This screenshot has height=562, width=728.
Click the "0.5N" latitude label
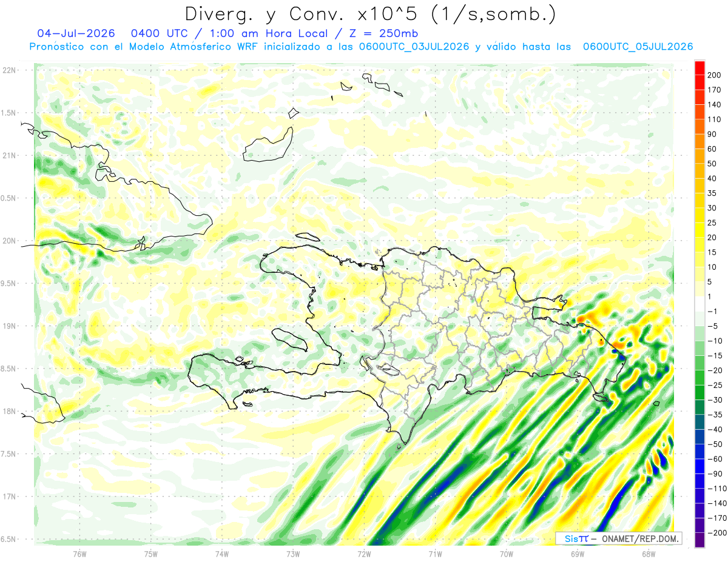pos(8,198)
